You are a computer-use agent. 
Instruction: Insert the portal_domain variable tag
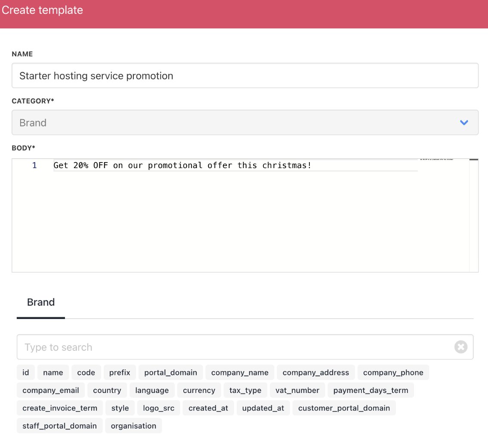pos(170,372)
